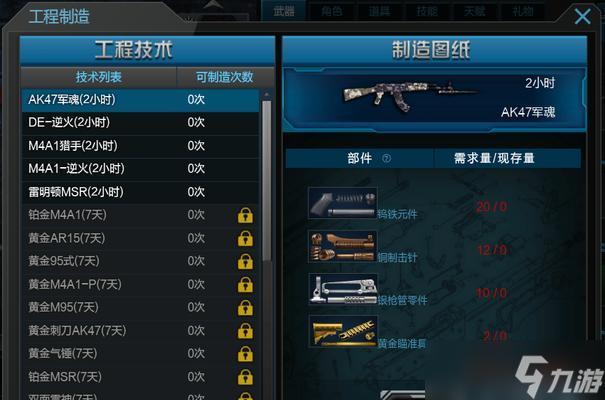Image resolution: width=605 pixels, height=400 pixels.
Task: Click the lock icon beside 黄金95式(7天)
Action: (245, 262)
